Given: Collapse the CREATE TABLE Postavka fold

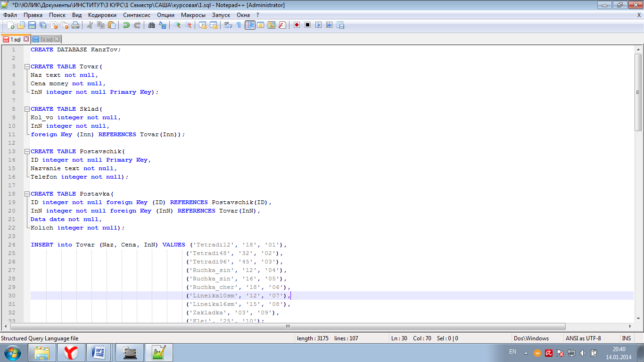Looking at the screenshot, I should tap(27, 194).
